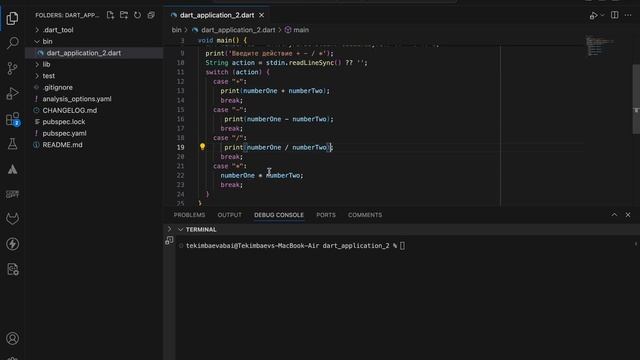Refresh the Explorer file tree
Viewport: 640px width, 360px height.
138,15
